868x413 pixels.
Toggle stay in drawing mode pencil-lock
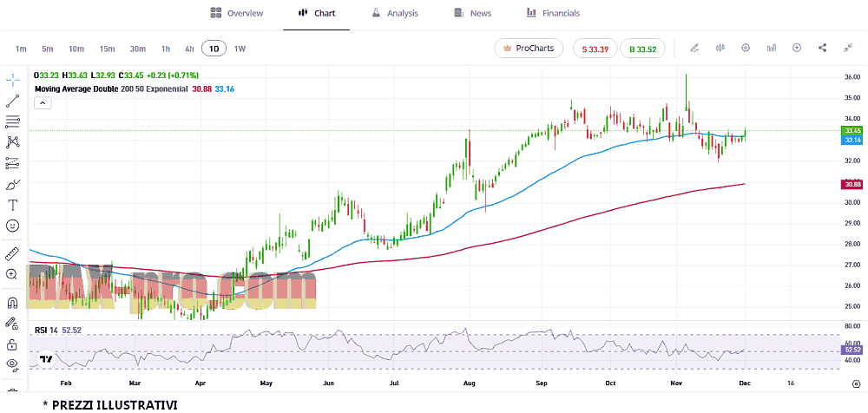pyautogui.click(x=13, y=324)
